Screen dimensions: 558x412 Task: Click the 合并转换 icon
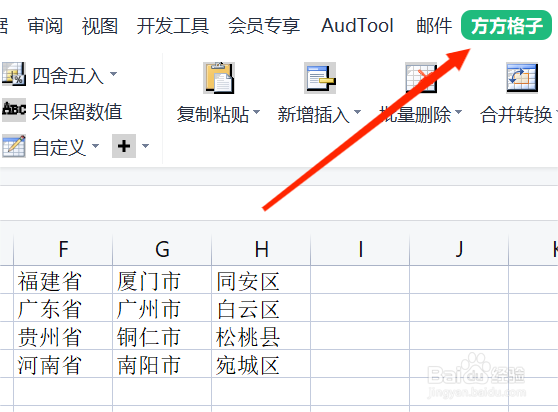(x=522, y=78)
